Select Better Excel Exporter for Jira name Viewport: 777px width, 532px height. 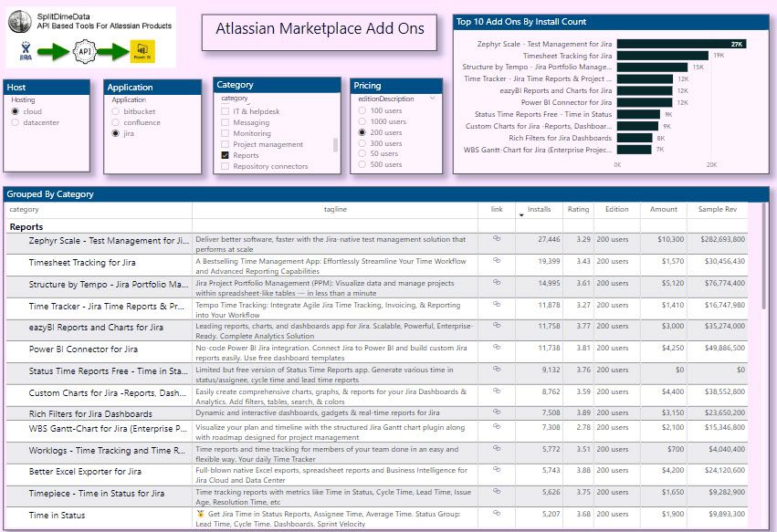(x=85, y=472)
